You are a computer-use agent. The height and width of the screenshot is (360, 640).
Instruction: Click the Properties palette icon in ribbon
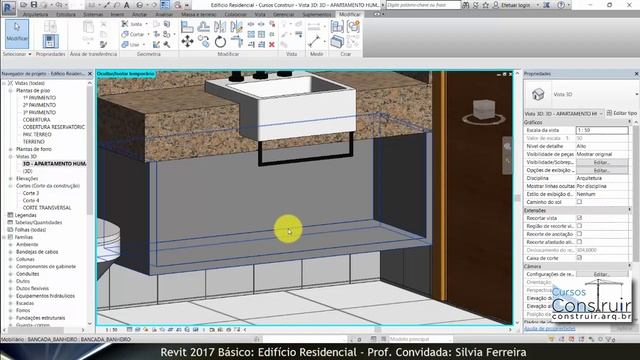pos(51,42)
